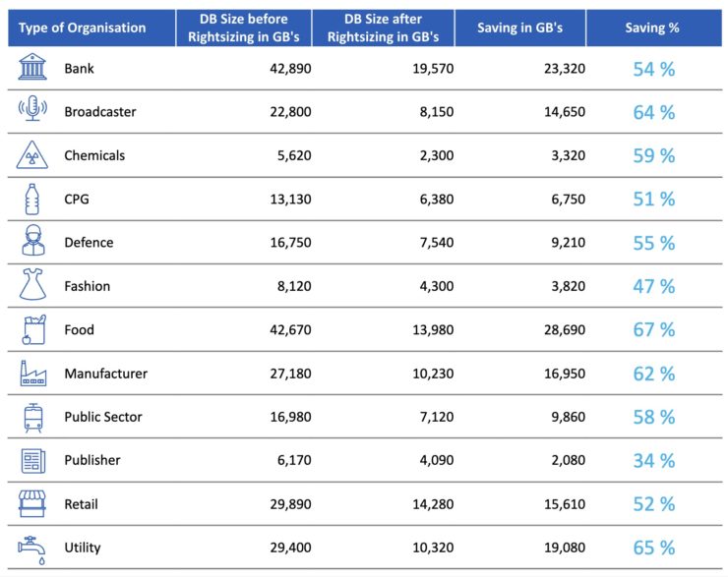Click the CPG bottle icon
Viewport: 728px width, 577px height.
32,199
